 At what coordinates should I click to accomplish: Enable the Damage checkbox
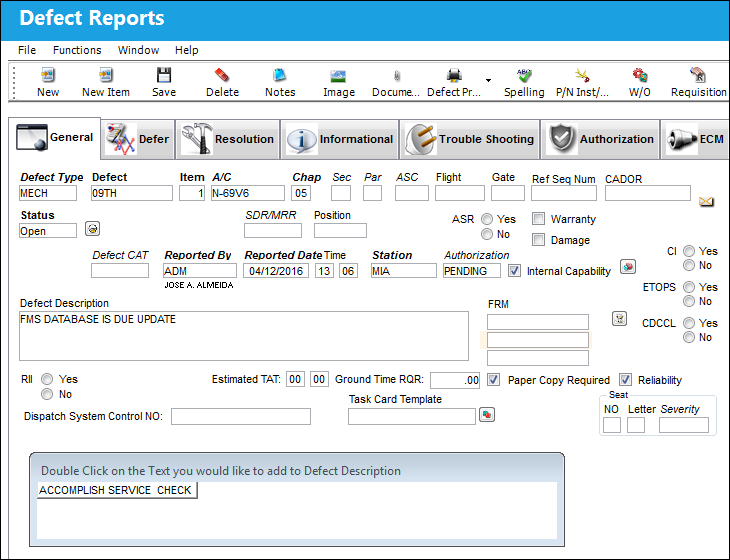tap(538, 240)
